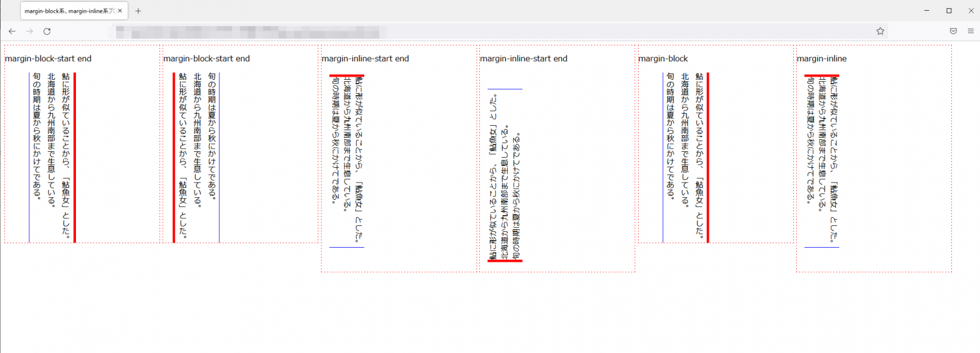
Task: Open the Firefox hamburger application menu
Action: [x=970, y=31]
